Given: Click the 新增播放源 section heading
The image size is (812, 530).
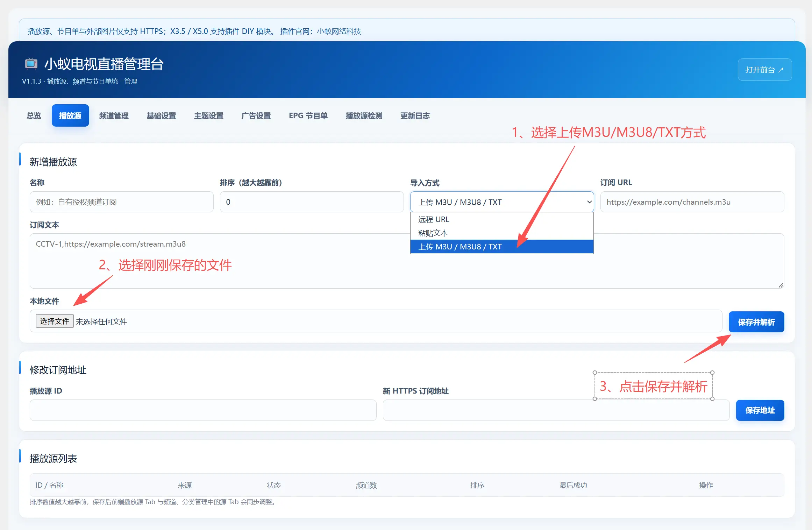Looking at the screenshot, I should pos(53,162).
